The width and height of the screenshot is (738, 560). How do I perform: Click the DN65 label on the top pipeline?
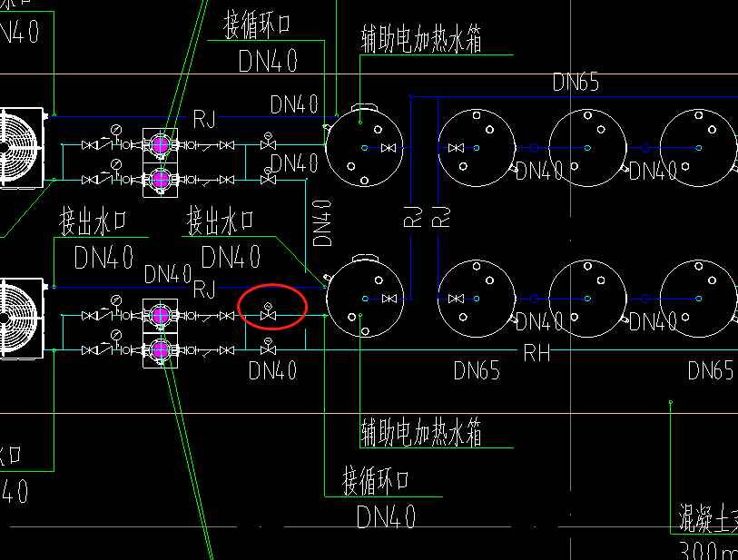pos(577,83)
